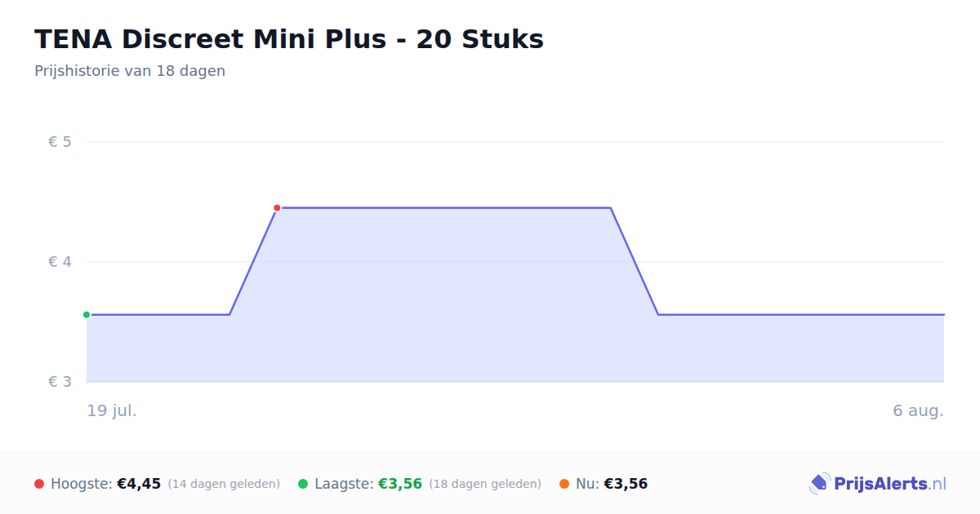980x514 pixels.
Task: Click the orange Nu legend dot
Action: (x=564, y=484)
